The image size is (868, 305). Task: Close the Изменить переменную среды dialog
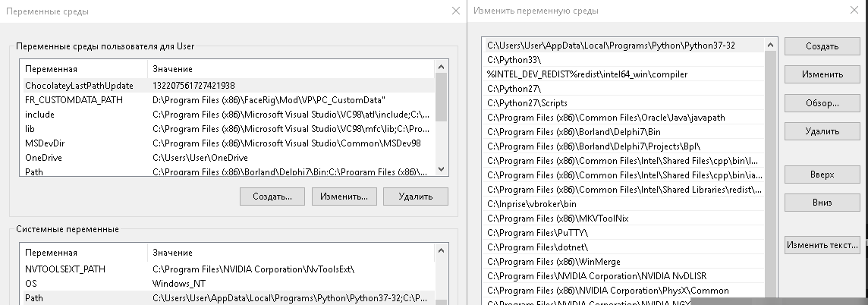(856, 11)
